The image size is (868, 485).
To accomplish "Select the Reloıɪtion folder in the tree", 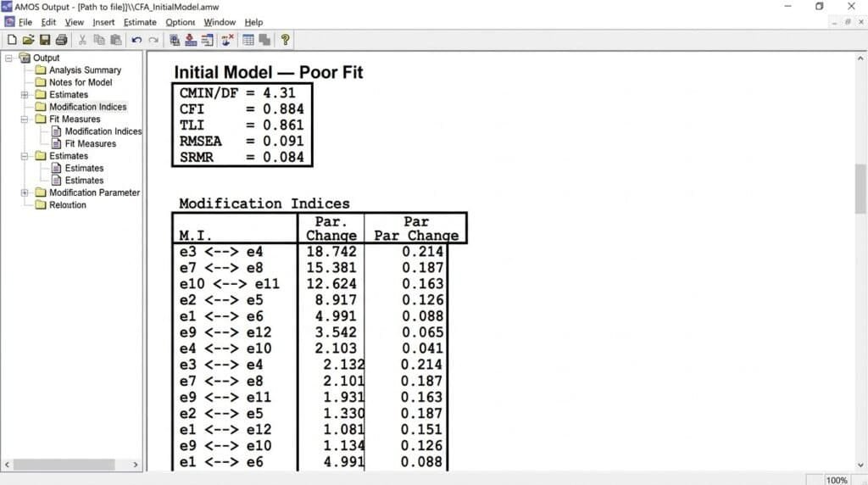I will [x=68, y=205].
